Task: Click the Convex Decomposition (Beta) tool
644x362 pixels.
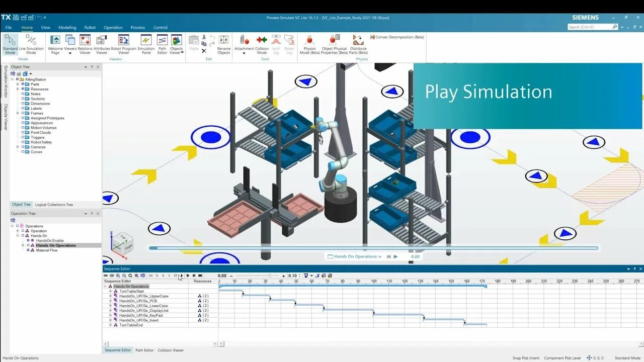Action: pos(397,37)
